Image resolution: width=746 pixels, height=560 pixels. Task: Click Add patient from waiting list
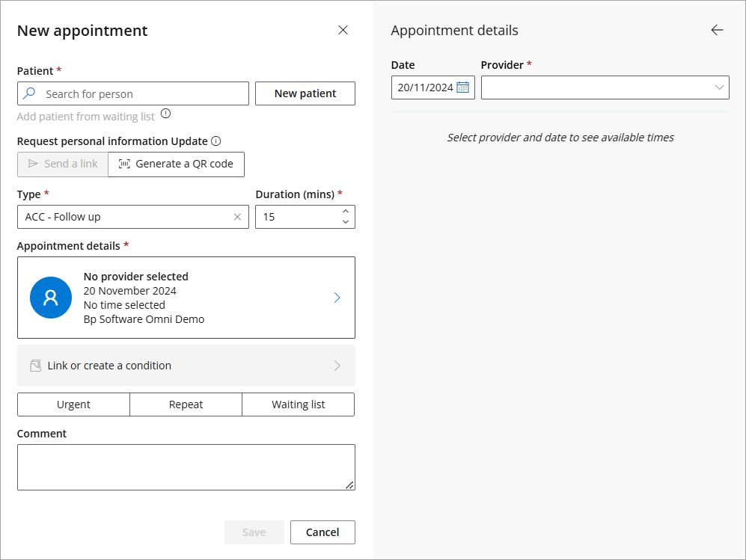[85, 117]
